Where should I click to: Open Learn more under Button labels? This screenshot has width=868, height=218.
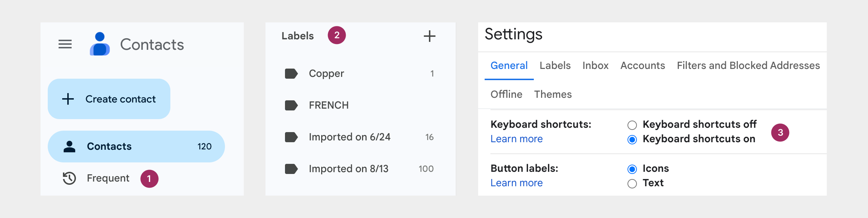point(516,183)
